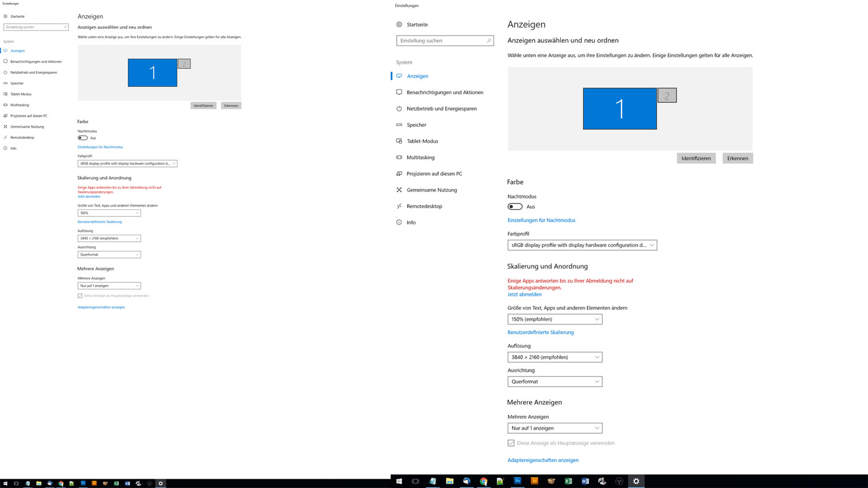The image size is (868, 488).
Task: Click the Start button in left taskbar
Action: click(x=5, y=483)
